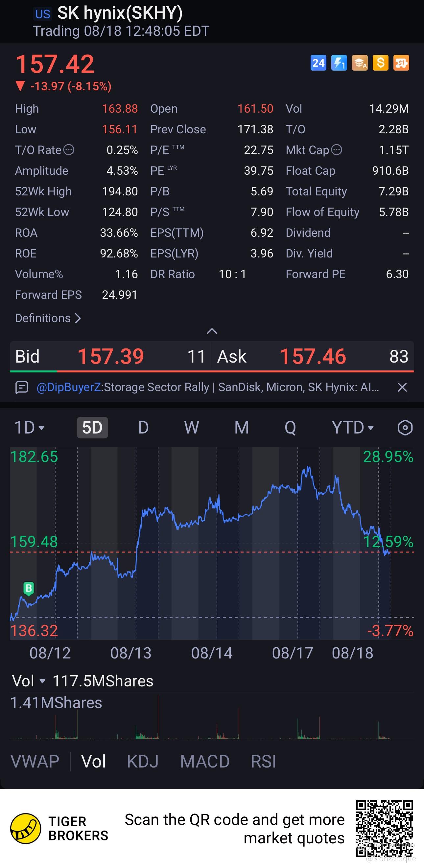Viewport: 424px width, 868px height.
Task: Tap the blue 24-hour trading badge icon
Action: pyautogui.click(x=318, y=63)
